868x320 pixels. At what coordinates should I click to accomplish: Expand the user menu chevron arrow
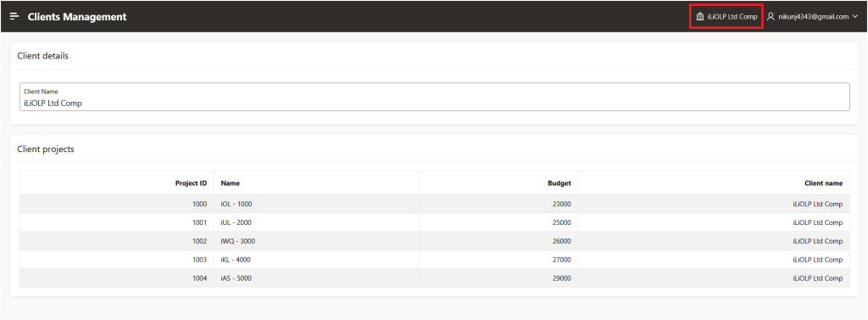pyautogui.click(x=854, y=17)
